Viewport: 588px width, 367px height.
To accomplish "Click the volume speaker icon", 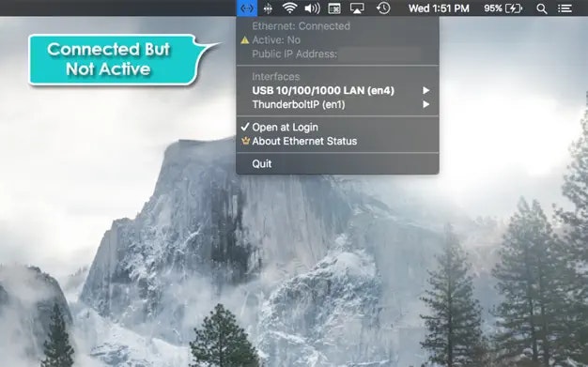I will tap(313, 8).
